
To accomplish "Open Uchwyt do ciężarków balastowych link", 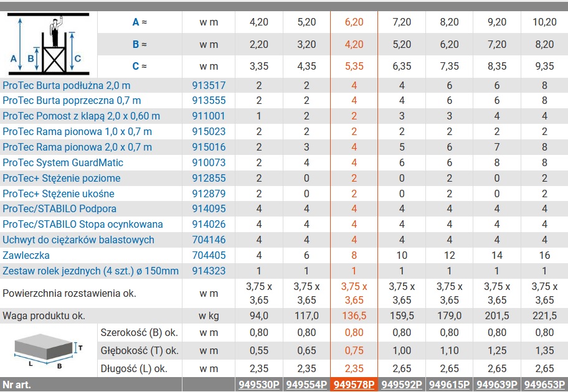I will pos(78,240).
